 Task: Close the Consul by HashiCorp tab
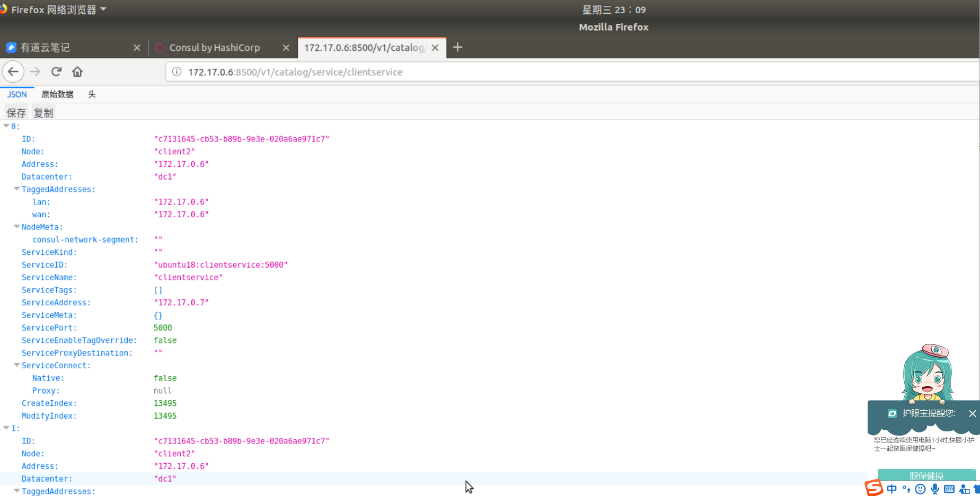286,48
